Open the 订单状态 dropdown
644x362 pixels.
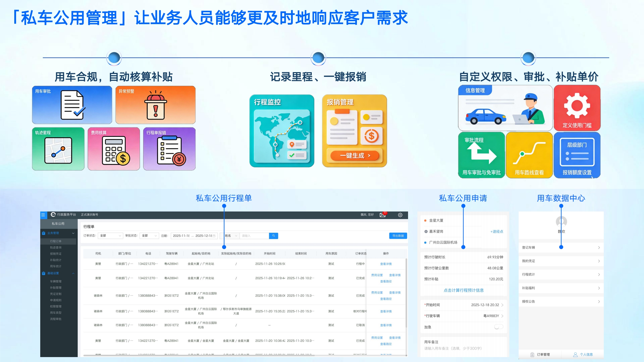tap(110, 236)
